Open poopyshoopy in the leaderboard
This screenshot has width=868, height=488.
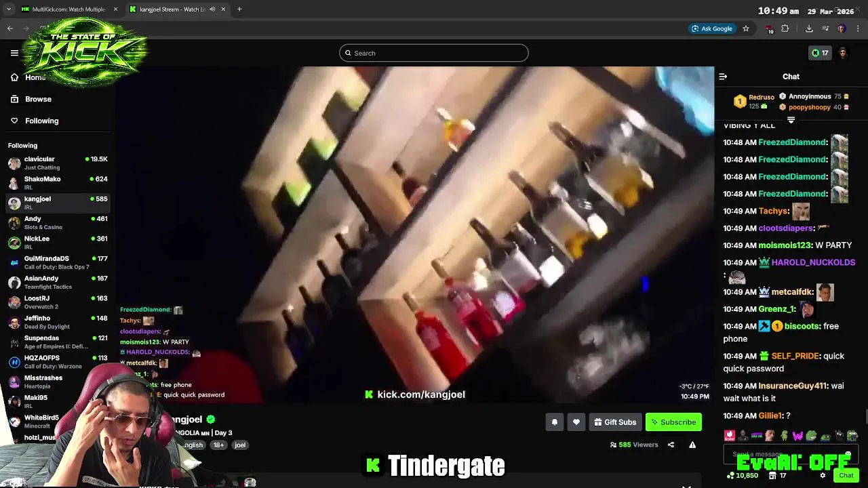click(x=814, y=107)
